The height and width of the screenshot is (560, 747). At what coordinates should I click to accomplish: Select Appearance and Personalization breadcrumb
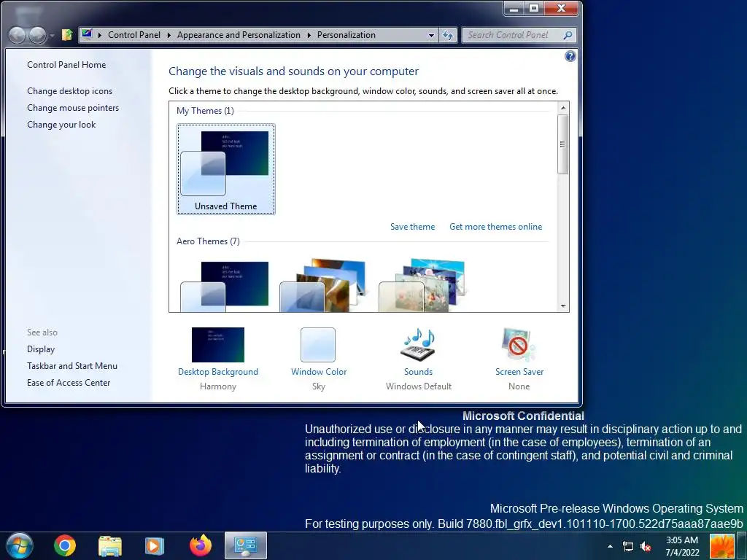(239, 35)
